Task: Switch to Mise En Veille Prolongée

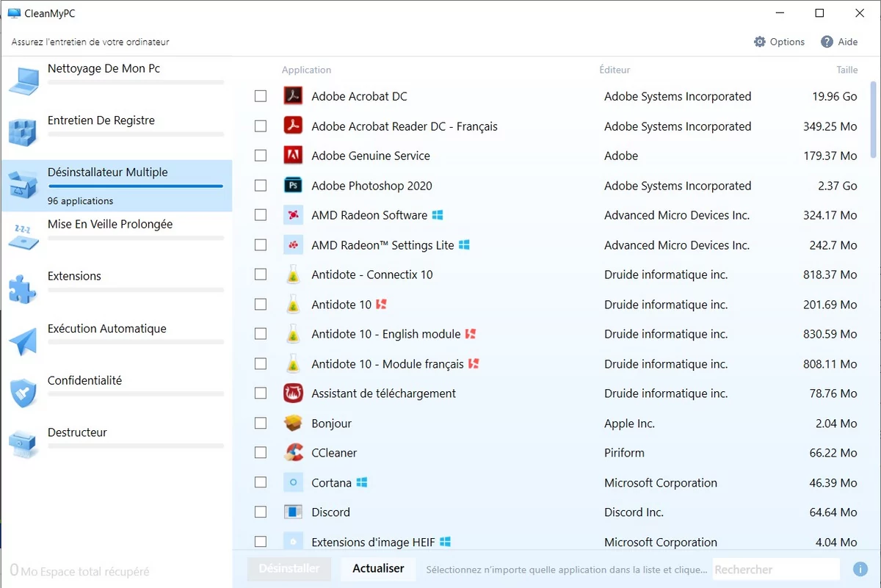Action: [x=117, y=238]
